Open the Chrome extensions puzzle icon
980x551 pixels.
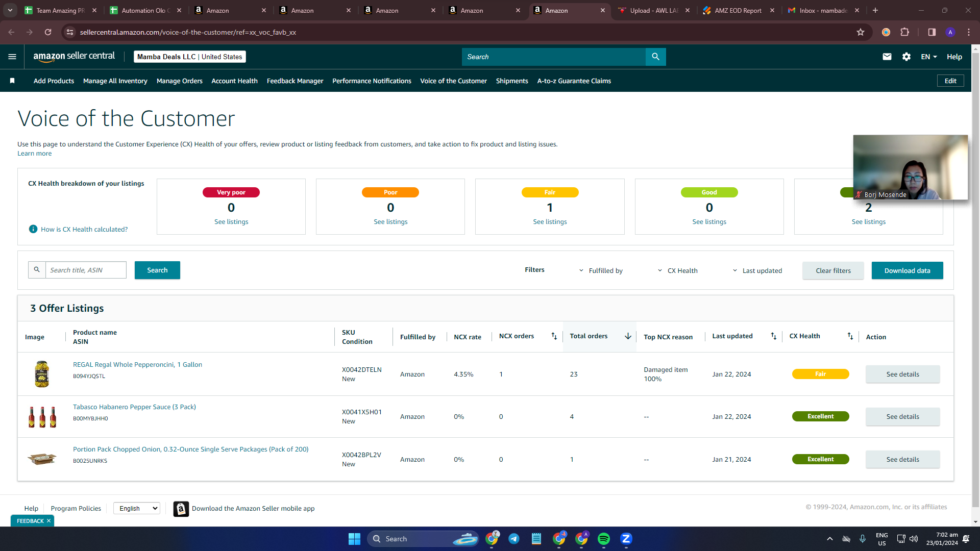(905, 32)
